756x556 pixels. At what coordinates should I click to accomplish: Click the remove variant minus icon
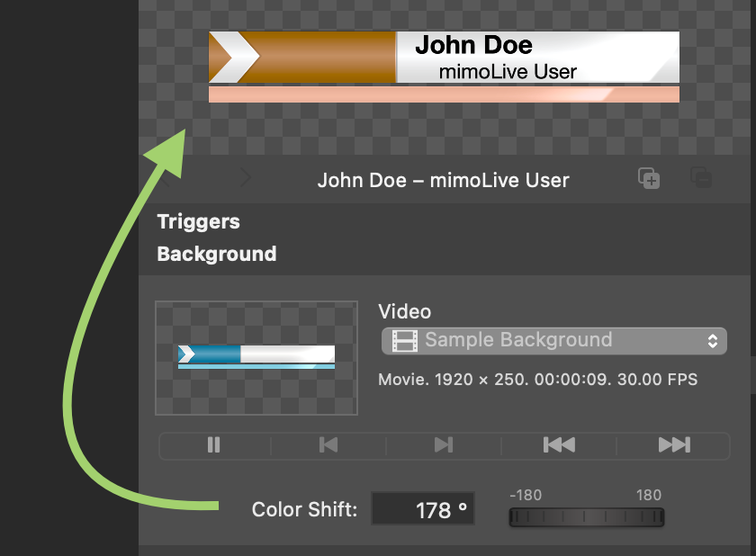[x=701, y=178]
